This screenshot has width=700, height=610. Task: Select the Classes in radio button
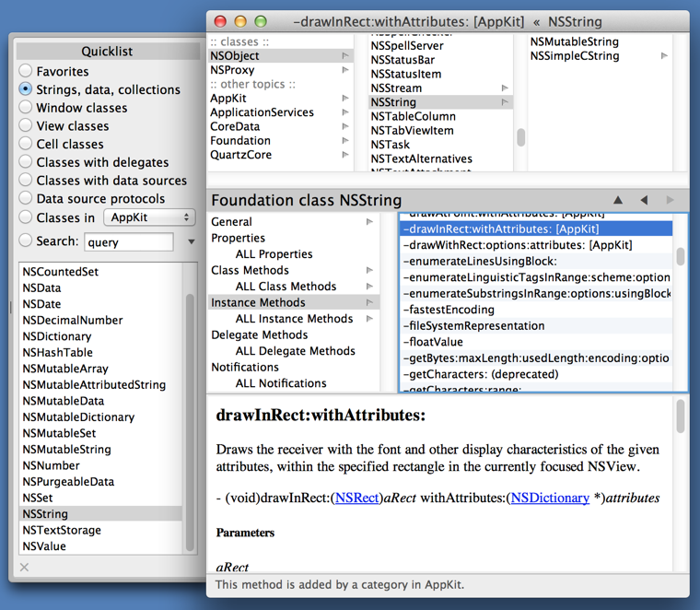click(26, 217)
